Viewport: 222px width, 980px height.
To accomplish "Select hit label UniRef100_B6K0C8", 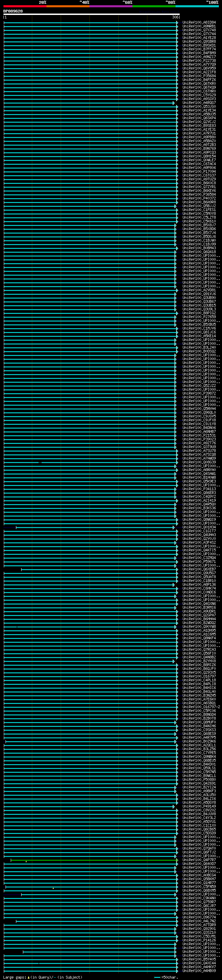I will pyautogui.click(x=199, y=183).
